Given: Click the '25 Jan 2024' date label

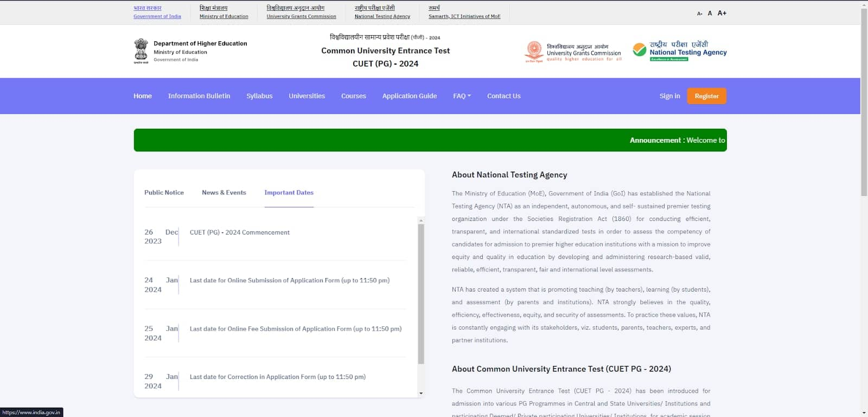Looking at the screenshot, I should click(161, 333).
